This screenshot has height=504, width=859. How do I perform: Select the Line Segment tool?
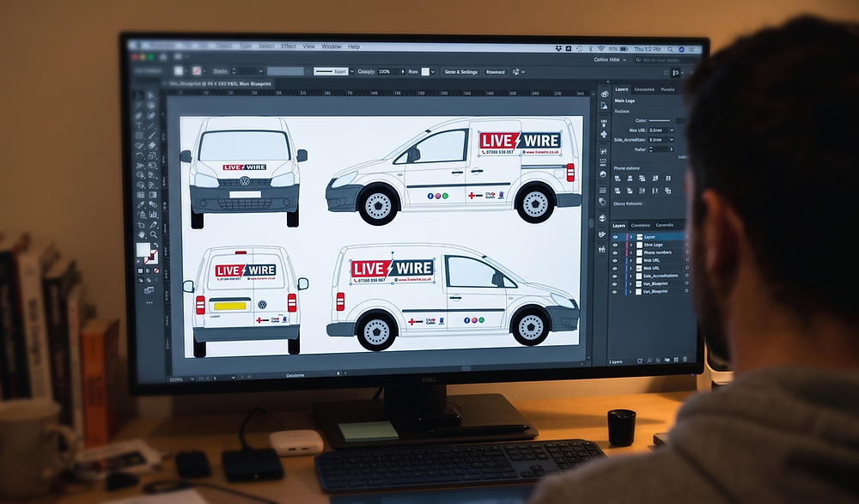coord(152,125)
